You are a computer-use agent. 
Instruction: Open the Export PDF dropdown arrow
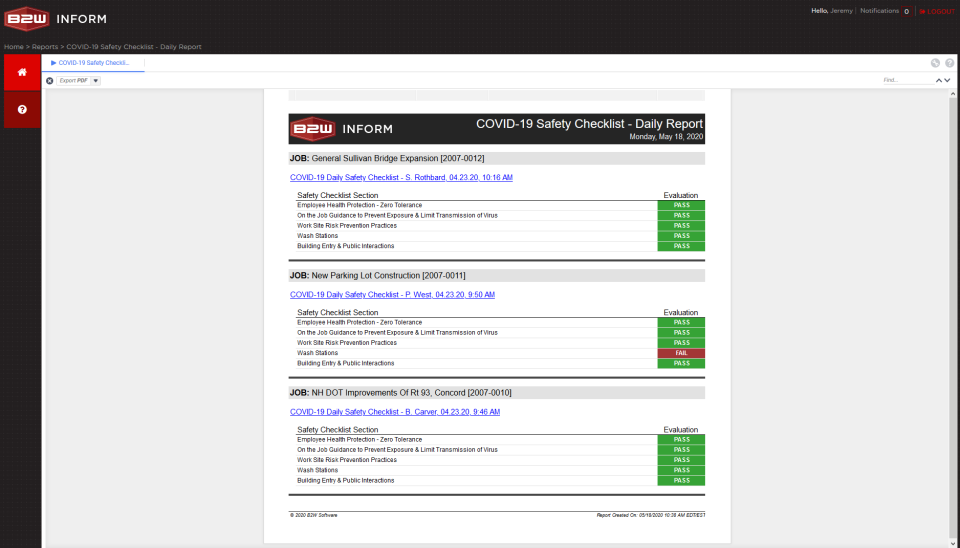[96, 81]
